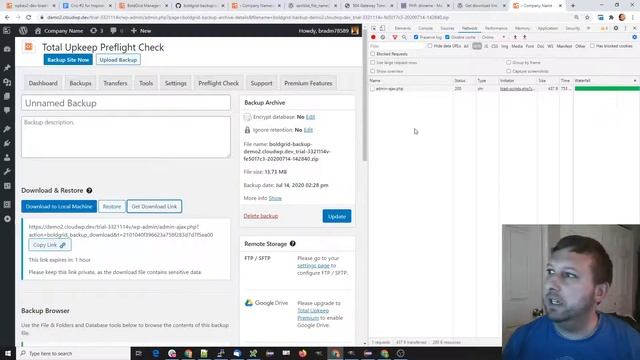The height and width of the screenshot is (360, 640).
Task: Open the DevTools settings gear icon
Action: (x=616, y=28)
